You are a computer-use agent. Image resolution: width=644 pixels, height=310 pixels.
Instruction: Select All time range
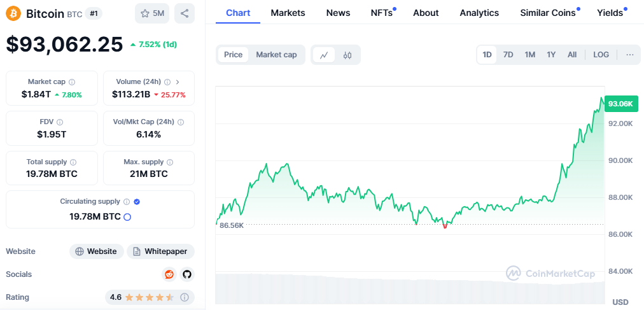pos(572,55)
